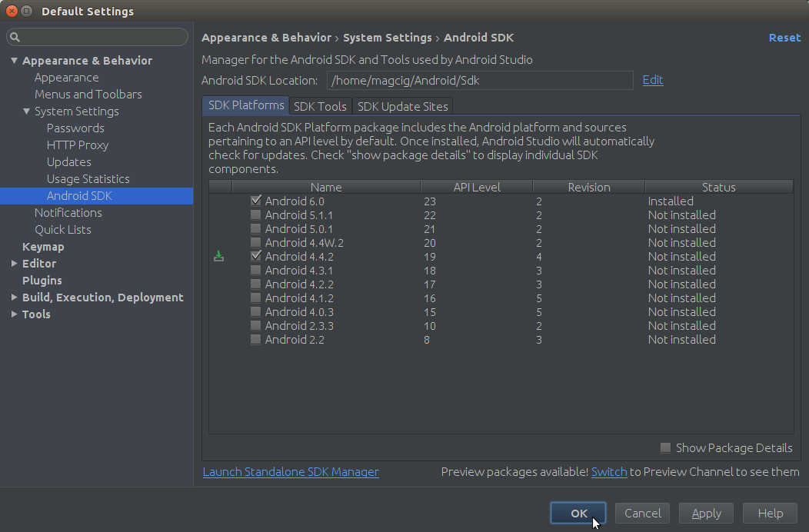Viewport: 809px width, 532px height.
Task: Open Updates settings page
Action: [68, 162]
